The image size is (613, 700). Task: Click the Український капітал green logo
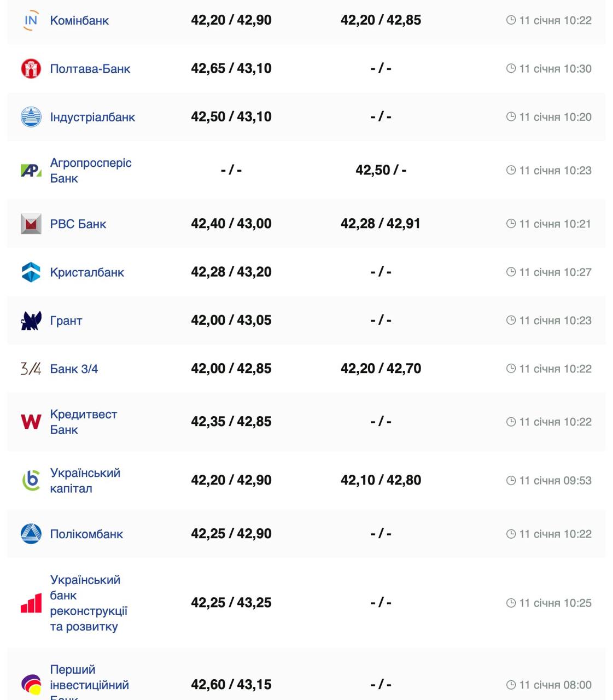[x=31, y=481]
